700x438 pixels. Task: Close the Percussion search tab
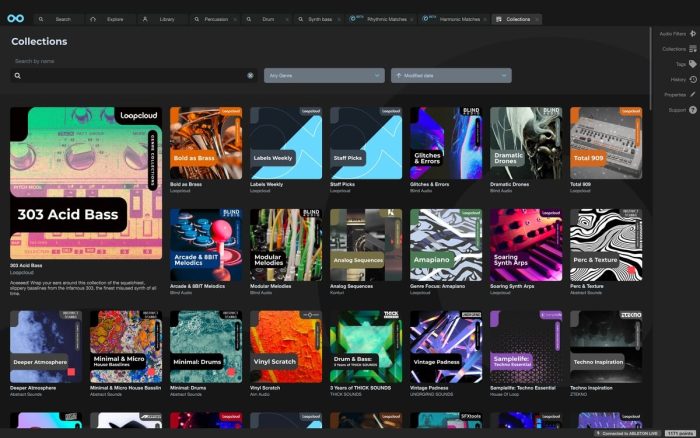pos(235,20)
